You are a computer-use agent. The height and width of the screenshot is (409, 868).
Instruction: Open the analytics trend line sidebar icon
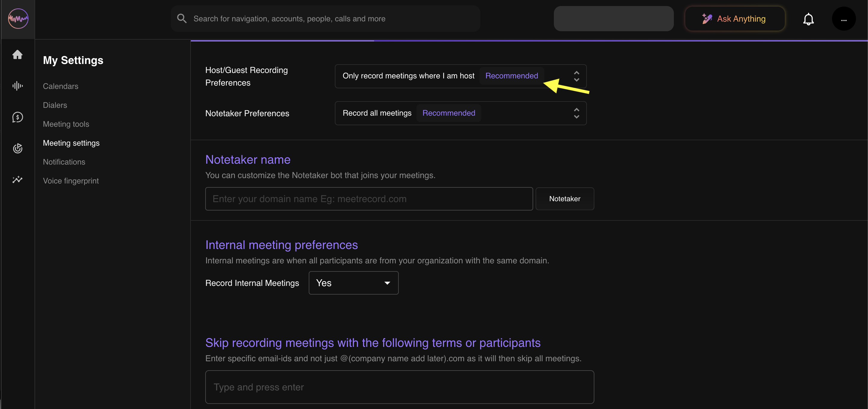point(17,179)
